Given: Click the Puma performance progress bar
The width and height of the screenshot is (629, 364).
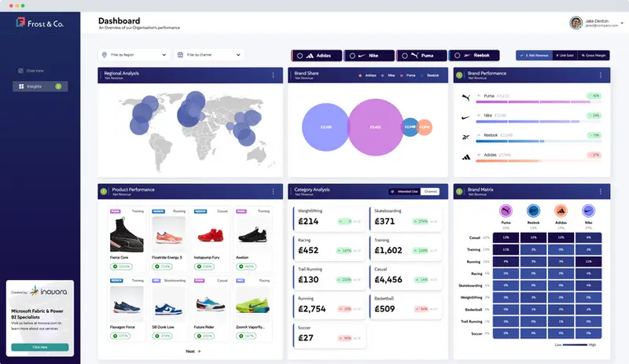Looking at the screenshot, I should pyautogui.click(x=539, y=102).
